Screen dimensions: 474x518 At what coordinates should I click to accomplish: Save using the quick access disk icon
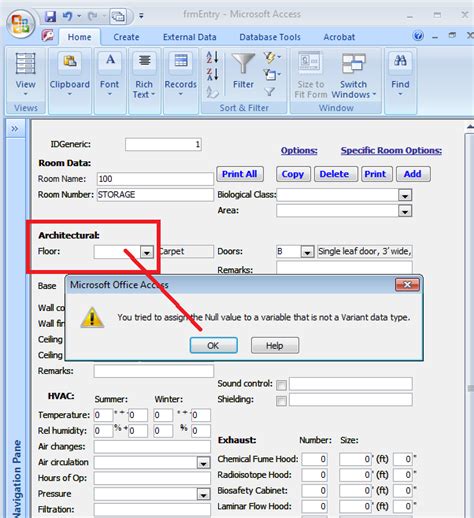click(50, 16)
